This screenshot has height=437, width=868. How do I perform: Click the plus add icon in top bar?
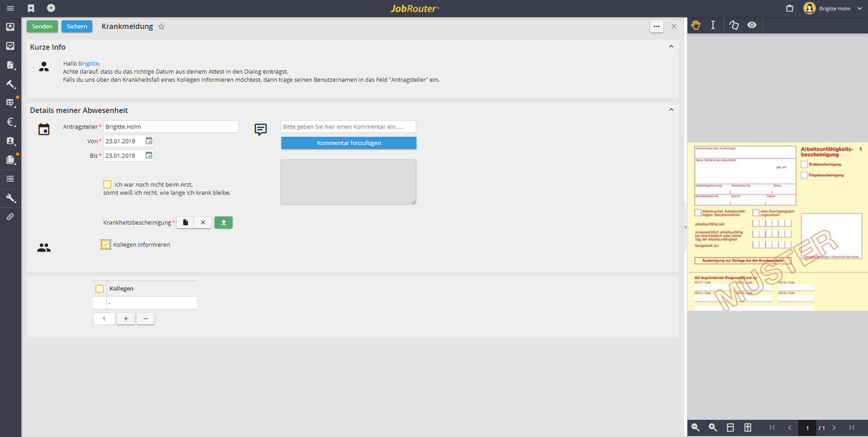51,8
